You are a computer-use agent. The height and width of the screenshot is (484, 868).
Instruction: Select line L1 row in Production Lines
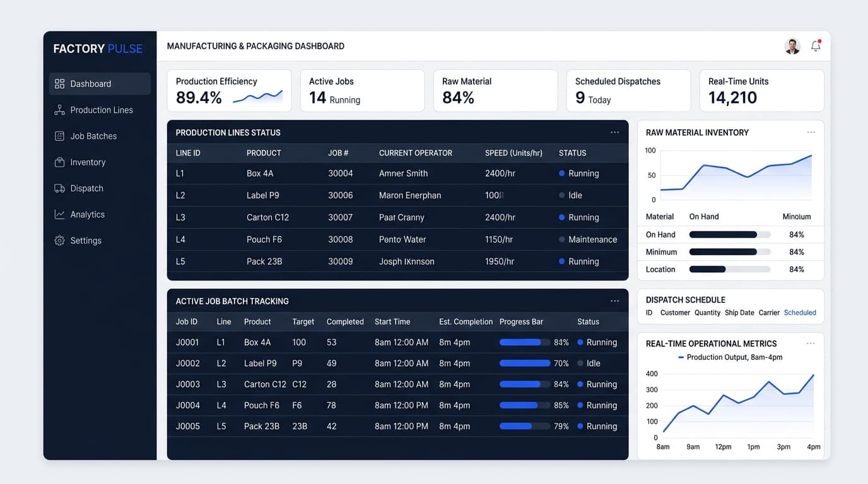pyautogui.click(x=397, y=173)
